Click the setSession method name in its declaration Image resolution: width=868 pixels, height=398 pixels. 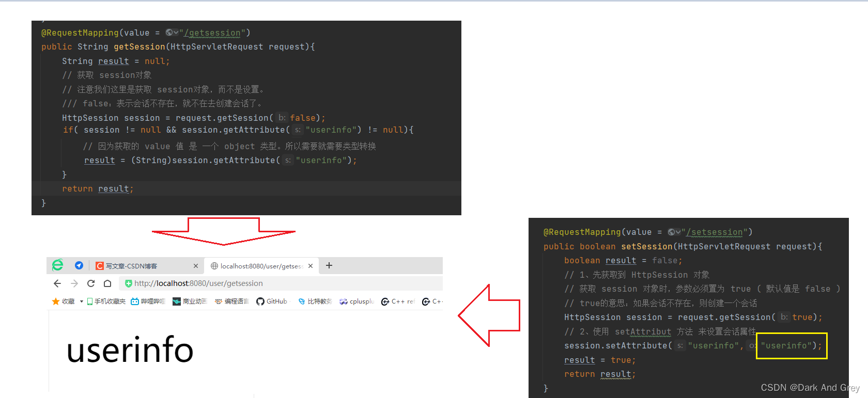pyautogui.click(x=647, y=247)
